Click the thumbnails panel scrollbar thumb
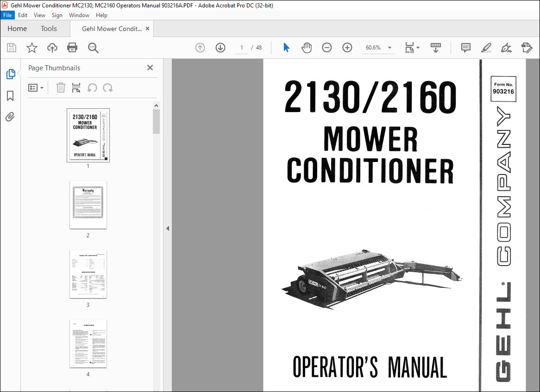Image resolution: width=540 pixels, height=392 pixels. point(157,122)
